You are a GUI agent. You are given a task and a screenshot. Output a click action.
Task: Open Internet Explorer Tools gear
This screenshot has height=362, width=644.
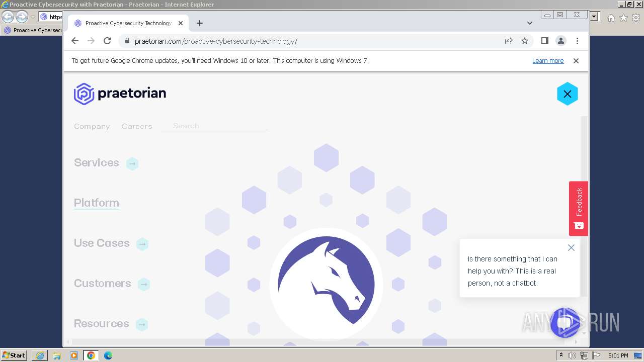coord(636,18)
